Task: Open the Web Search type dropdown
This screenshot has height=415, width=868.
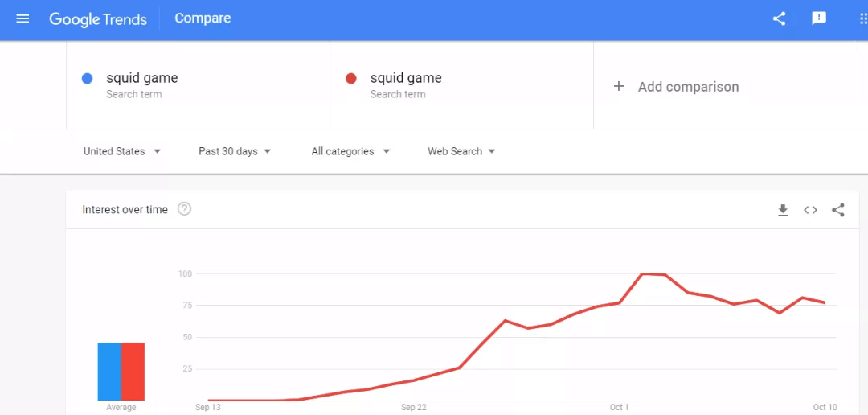Action: click(x=461, y=151)
